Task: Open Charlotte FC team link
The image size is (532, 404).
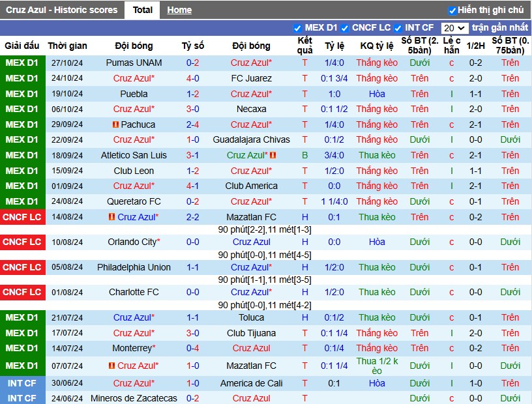Action: (x=134, y=292)
